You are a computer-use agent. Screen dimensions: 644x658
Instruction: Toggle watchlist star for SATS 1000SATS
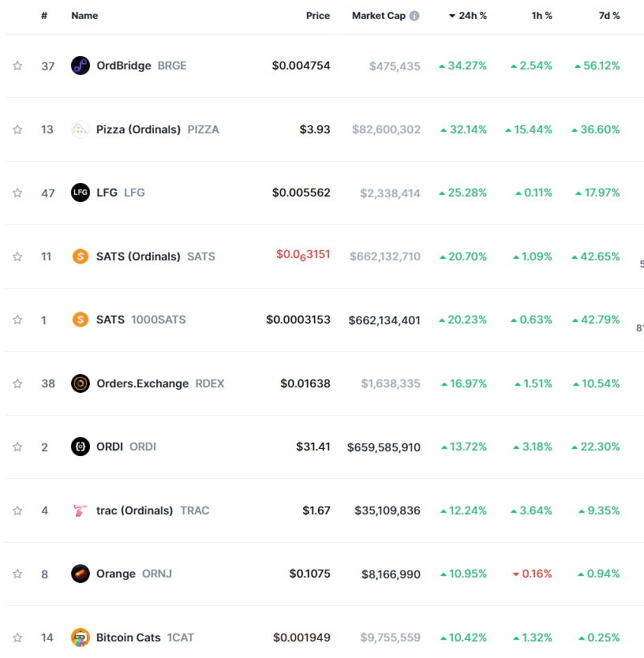point(17,320)
